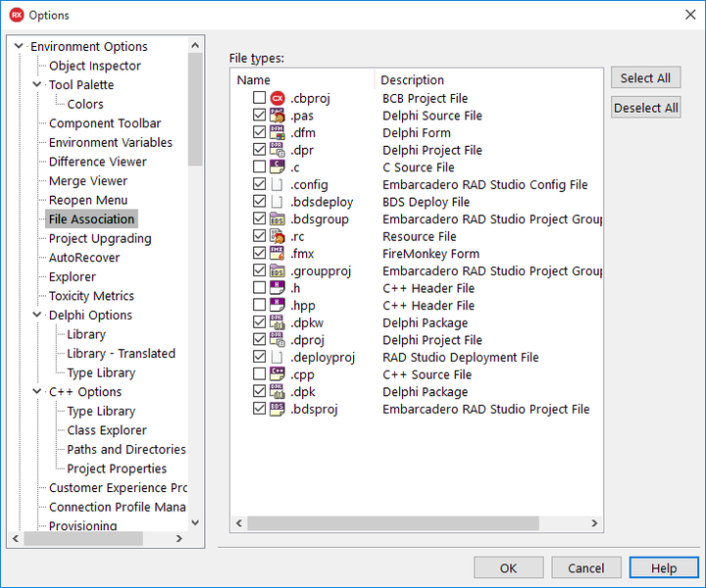Viewport: 706px width, 588px height.
Task: Open Difference Viewer settings
Action: click(x=98, y=162)
